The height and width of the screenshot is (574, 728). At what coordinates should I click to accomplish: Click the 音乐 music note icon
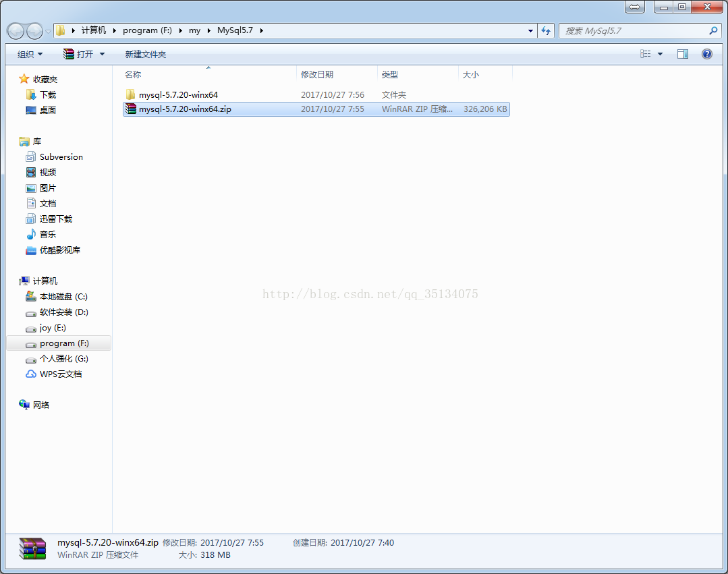[30, 234]
